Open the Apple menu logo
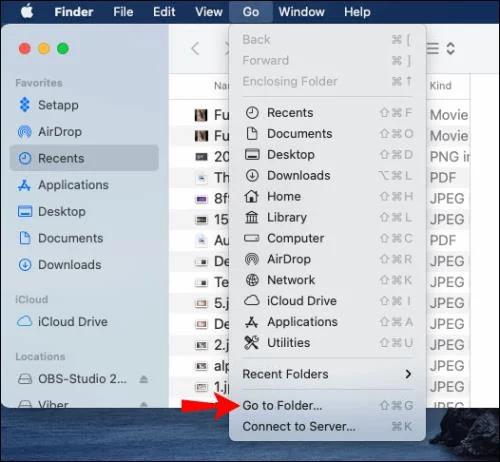 coord(27,12)
